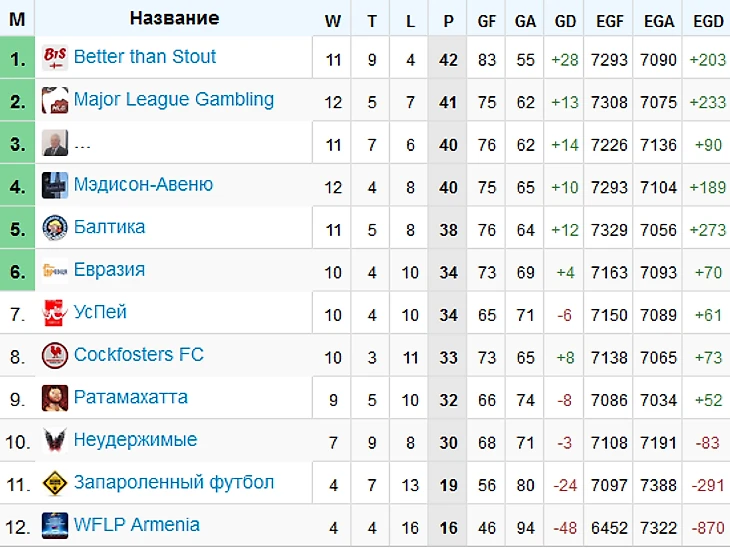The height and width of the screenshot is (548, 730).
Task: Click the Better than Stout team logo
Action: click(x=55, y=58)
